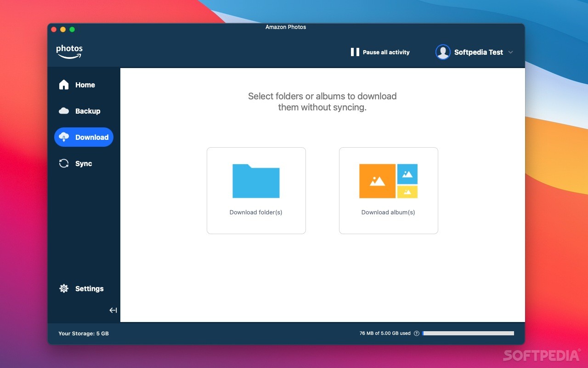Click the album photo collage icon
588x368 pixels.
(x=388, y=181)
